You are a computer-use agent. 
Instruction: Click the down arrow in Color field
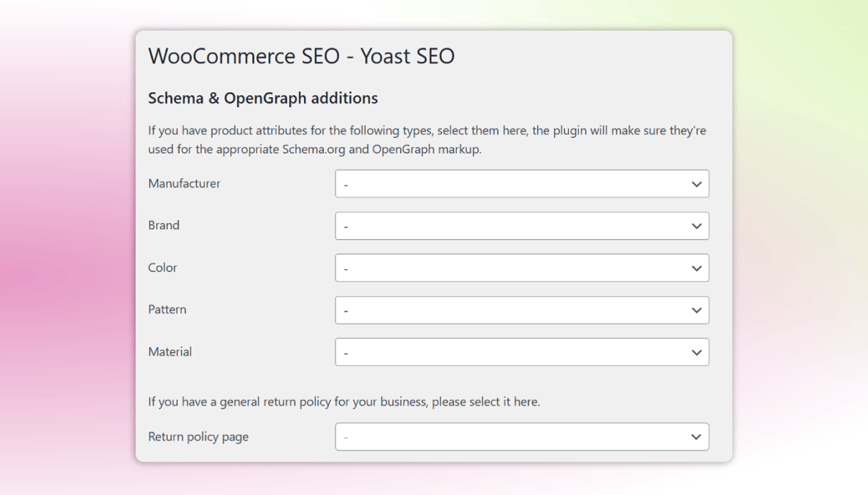click(697, 269)
